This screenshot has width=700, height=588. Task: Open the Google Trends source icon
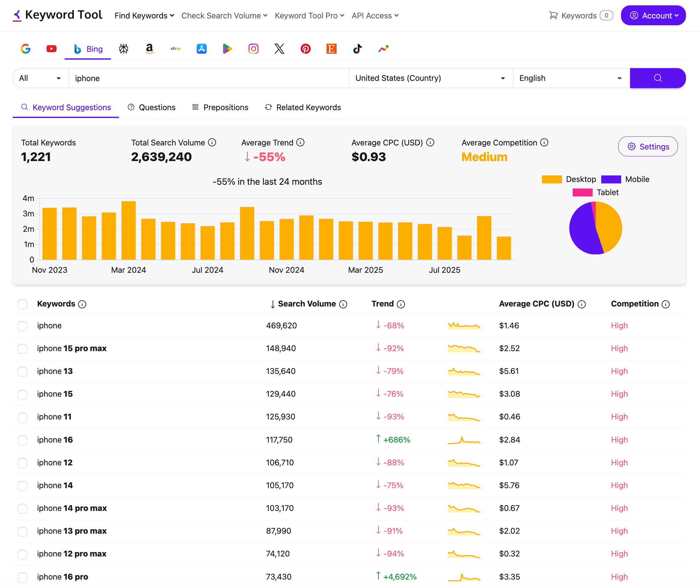point(383,49)
